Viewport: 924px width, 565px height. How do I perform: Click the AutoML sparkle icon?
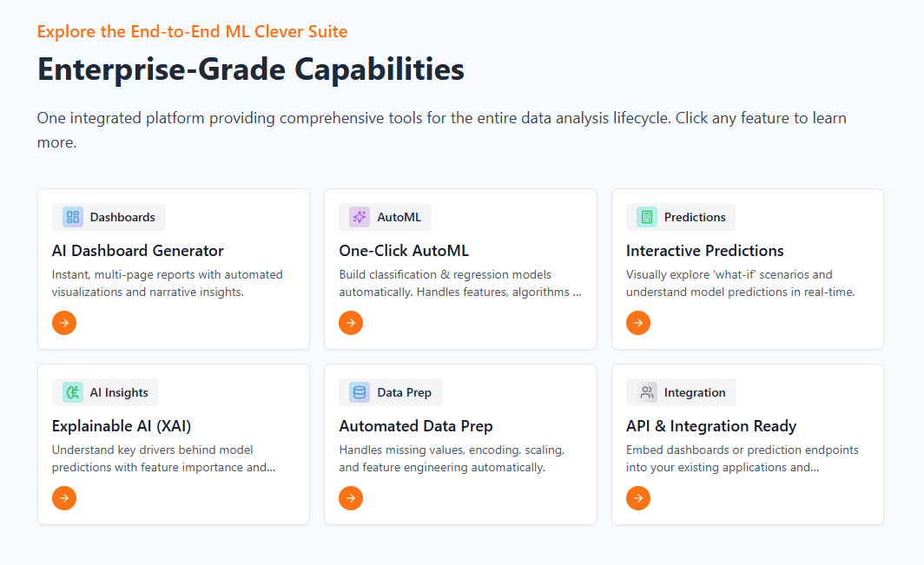coord(360,217)
